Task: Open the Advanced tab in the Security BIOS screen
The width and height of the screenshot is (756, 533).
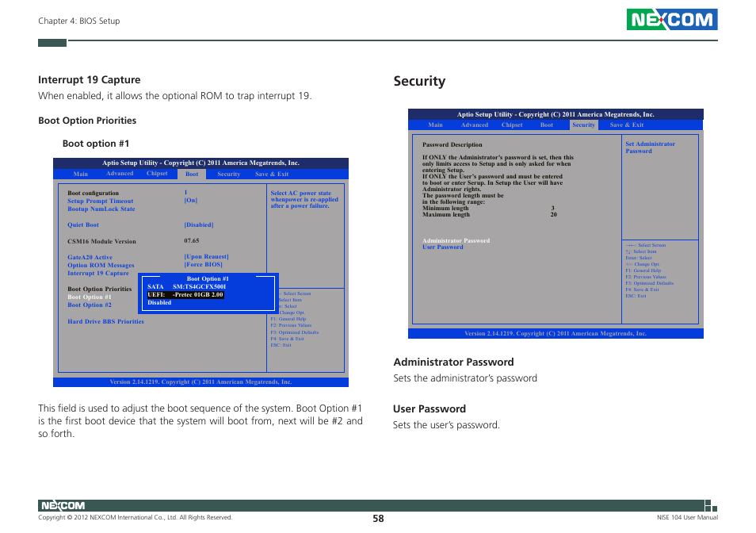Action: pos(475,125)
